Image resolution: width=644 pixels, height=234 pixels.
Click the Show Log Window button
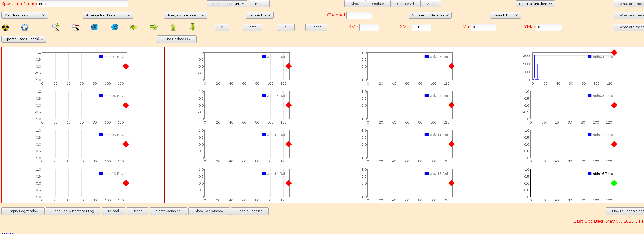[209, 211]
